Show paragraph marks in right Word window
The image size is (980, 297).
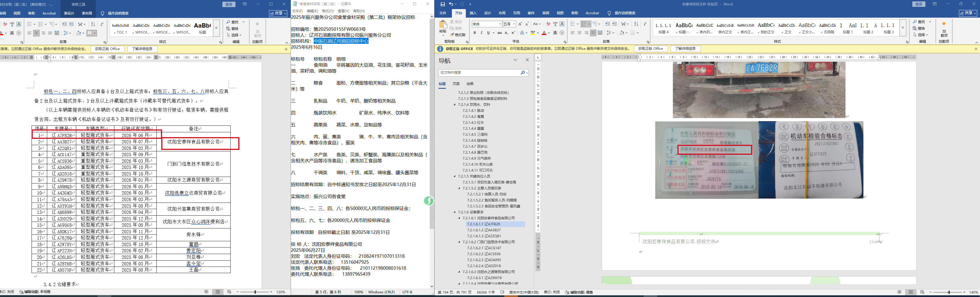click(x=645, y=24)
